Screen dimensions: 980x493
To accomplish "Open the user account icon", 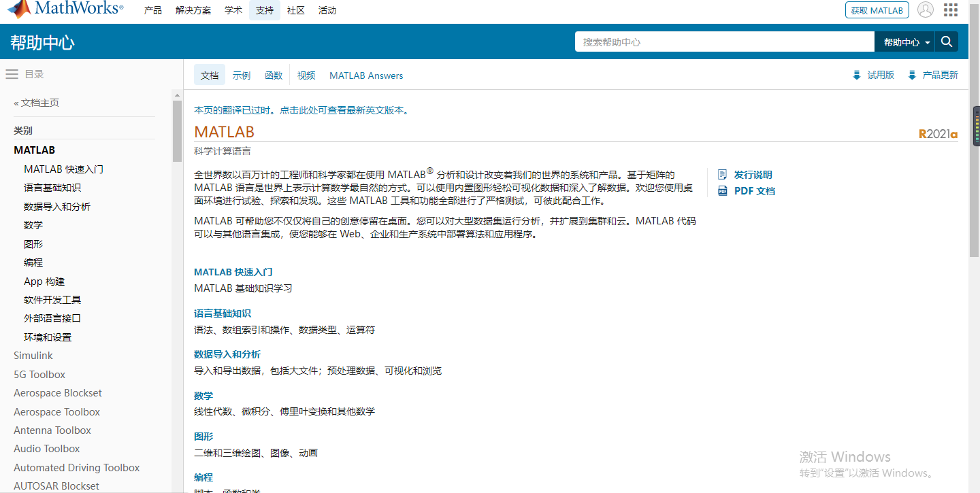I will point(926,10).
